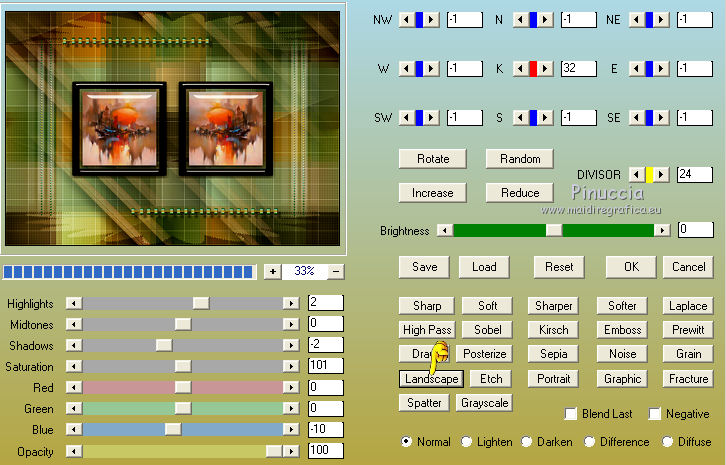Click the Reduce button
Screen dimensions: 726x465
coord(520,193)
